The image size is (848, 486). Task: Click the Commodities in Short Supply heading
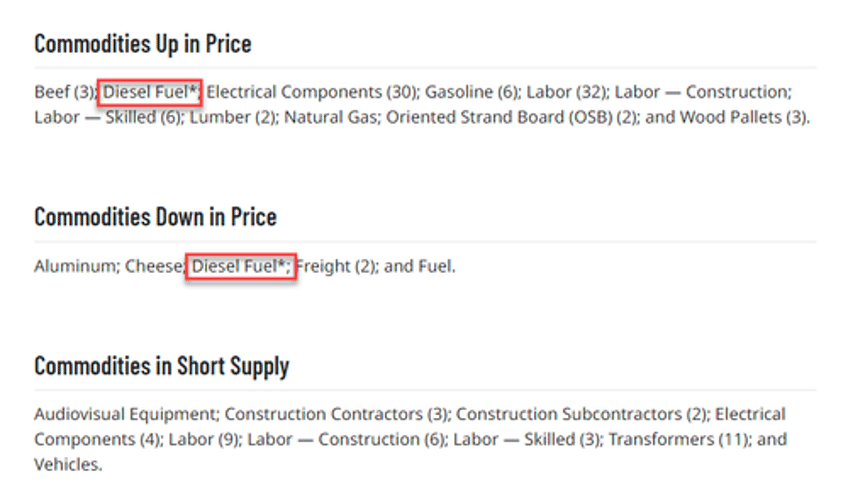click(162, 367)
